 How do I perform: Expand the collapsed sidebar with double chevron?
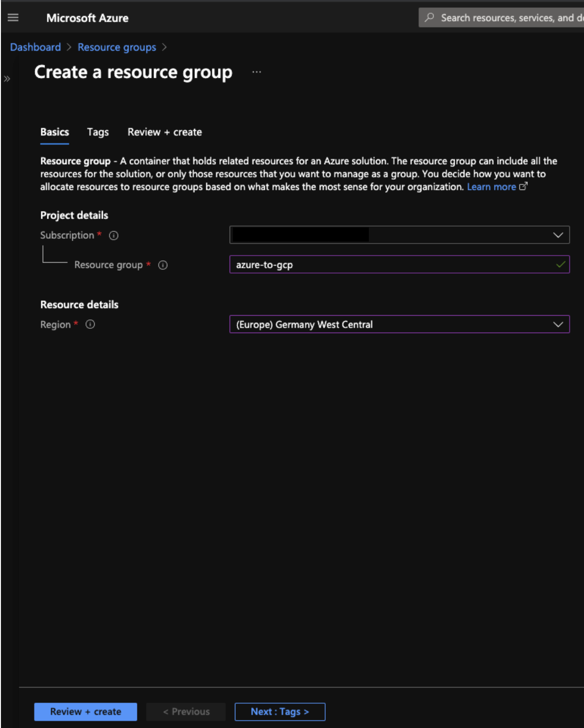pyautogui.click(x=7, y=79)
